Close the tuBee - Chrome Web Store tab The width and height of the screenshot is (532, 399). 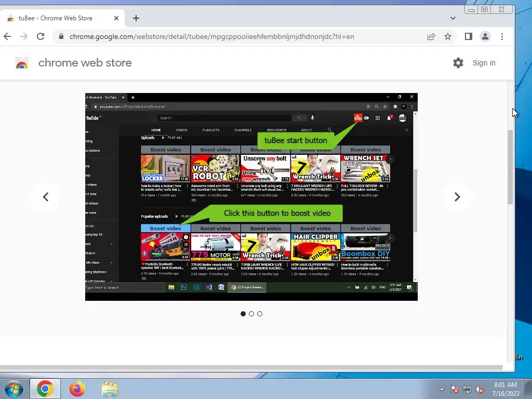click(x=116, y=18)
